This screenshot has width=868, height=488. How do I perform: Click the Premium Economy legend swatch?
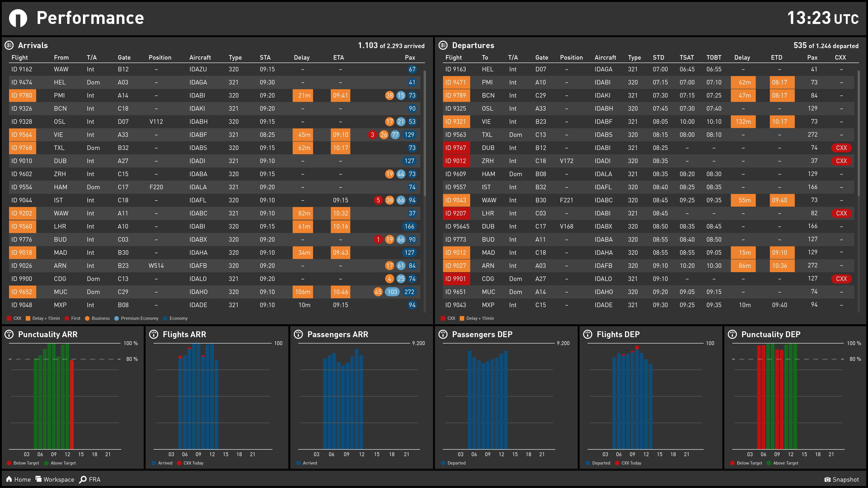[117, 318]
